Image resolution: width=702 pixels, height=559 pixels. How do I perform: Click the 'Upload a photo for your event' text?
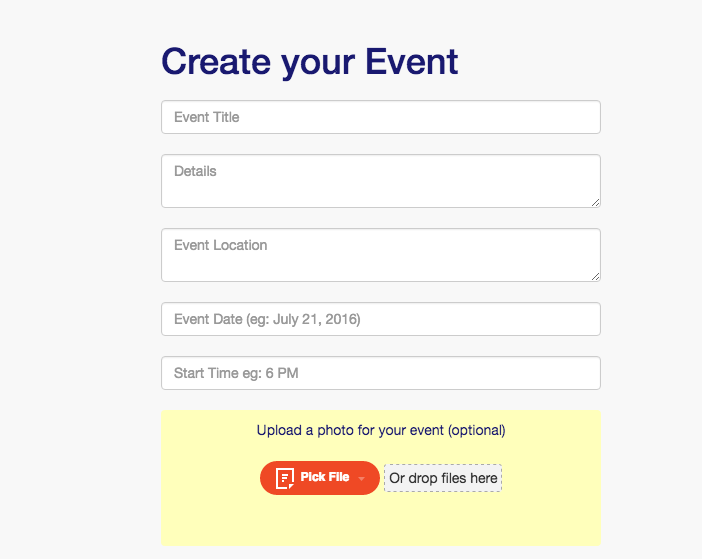(350, 431)
